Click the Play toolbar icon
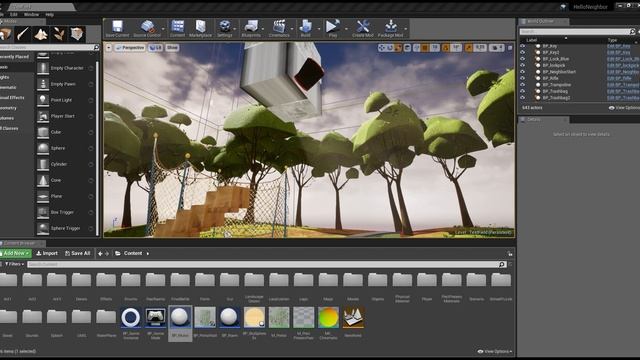 tap(332, 27)
